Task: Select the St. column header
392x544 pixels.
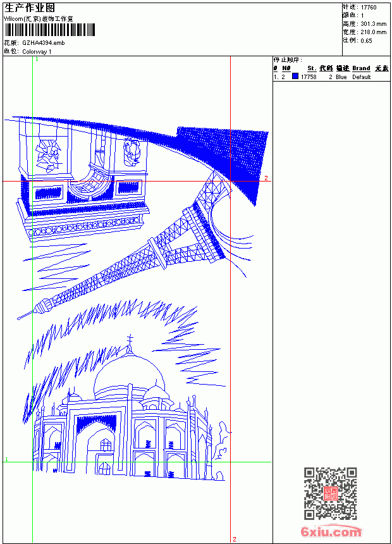Action: [312, 68]
